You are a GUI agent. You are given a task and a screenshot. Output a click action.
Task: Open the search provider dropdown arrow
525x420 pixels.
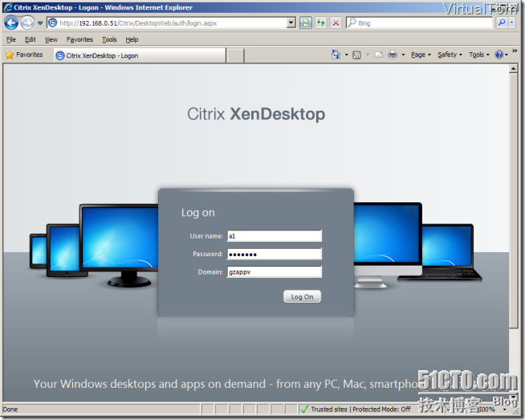tap(511, 22)
